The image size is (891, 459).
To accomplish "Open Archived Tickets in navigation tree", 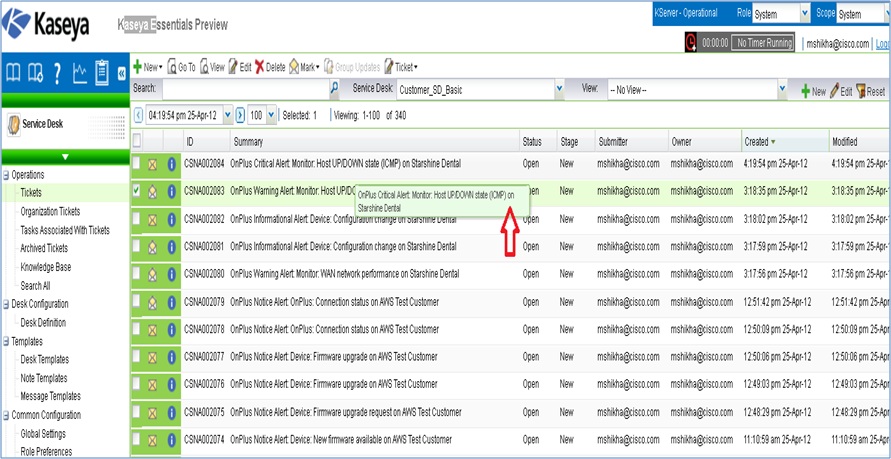I will point(44,248).
